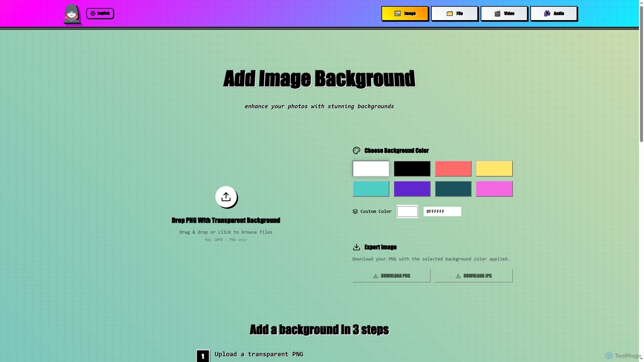Open the File tools tab
This screenshot has width=644, height=362.
pos(454,14)
